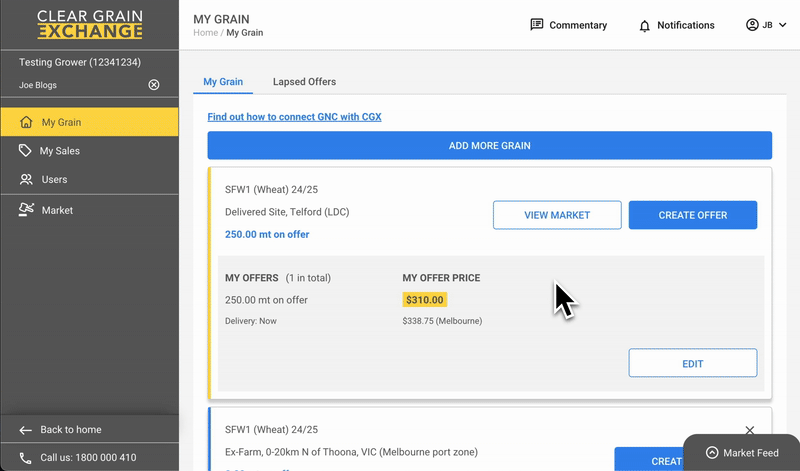Viewport: 800px width, 471px height.
Task: Go to Users in the sidebar
Action: (90, 179)
